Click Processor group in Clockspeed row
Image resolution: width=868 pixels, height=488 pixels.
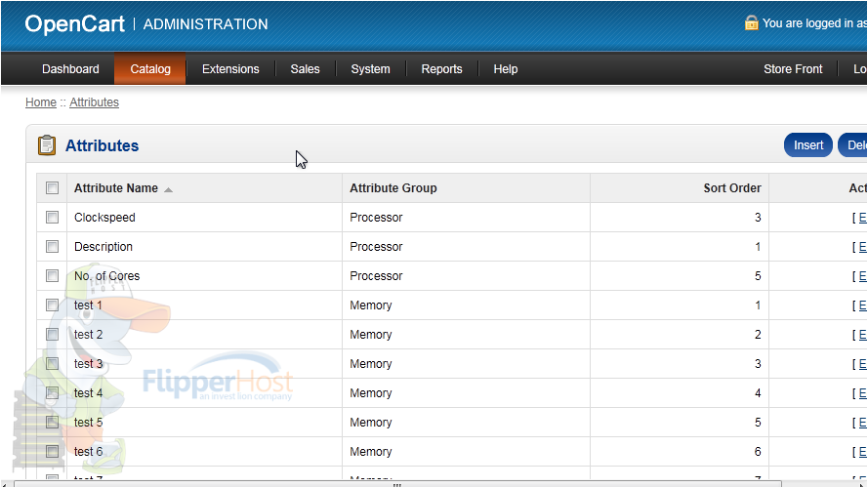[x=376, y=218]
